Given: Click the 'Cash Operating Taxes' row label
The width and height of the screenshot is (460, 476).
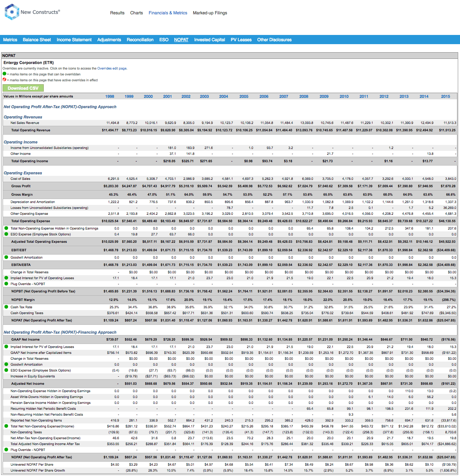Looking at the screenshot, I should [27, 313].
